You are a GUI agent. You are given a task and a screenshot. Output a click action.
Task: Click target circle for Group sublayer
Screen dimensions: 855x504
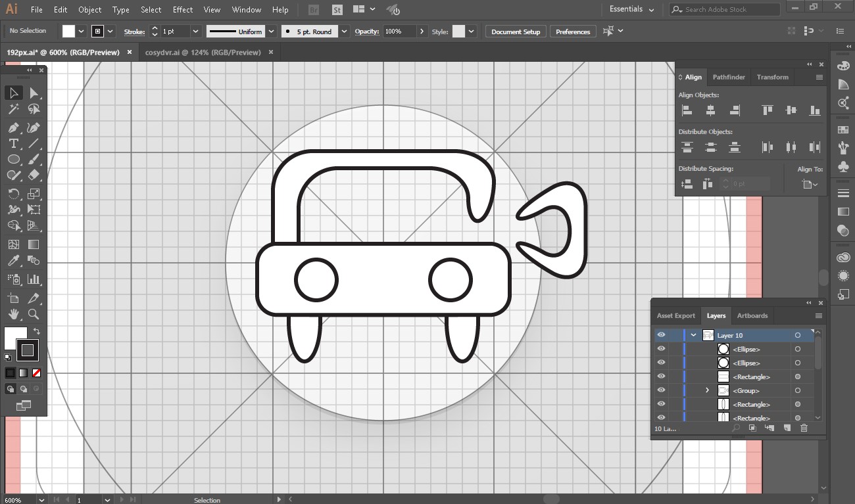coord(798,390)
